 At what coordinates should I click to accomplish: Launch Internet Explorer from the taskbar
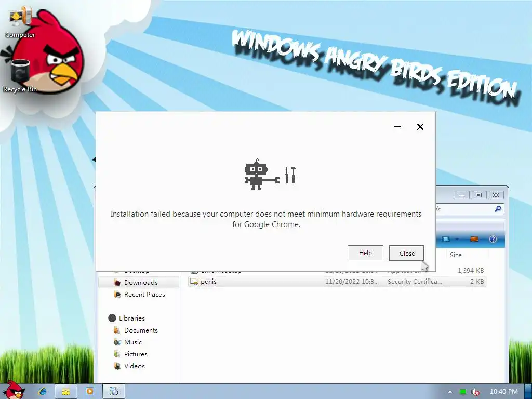point(43,391)
